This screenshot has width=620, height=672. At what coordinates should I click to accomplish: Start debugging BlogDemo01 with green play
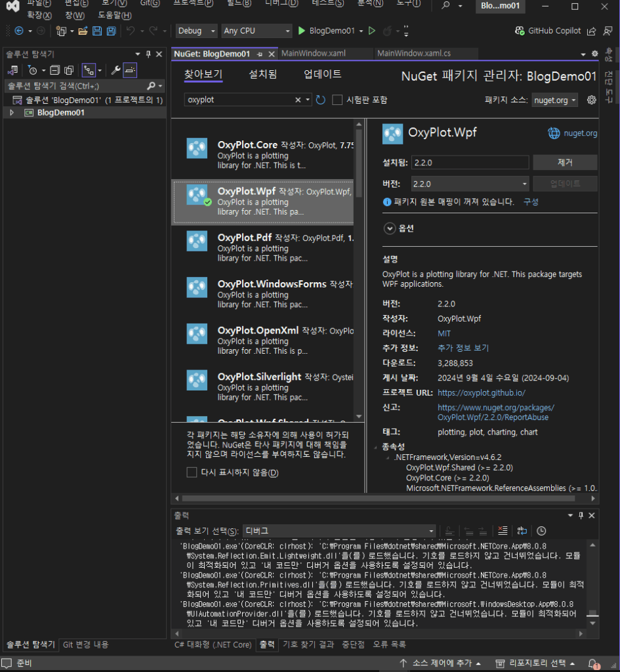point(302,31)
